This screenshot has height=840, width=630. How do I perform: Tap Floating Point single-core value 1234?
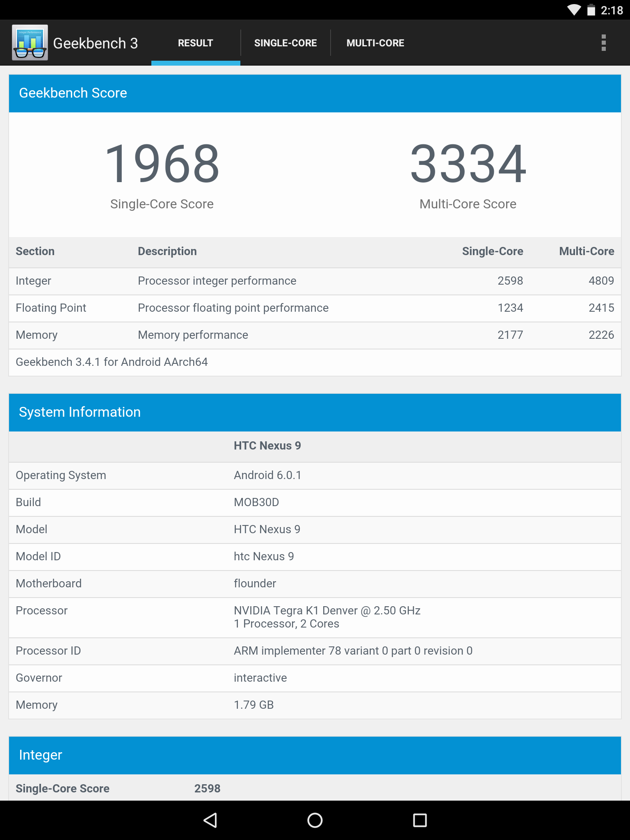coord(510,308)
